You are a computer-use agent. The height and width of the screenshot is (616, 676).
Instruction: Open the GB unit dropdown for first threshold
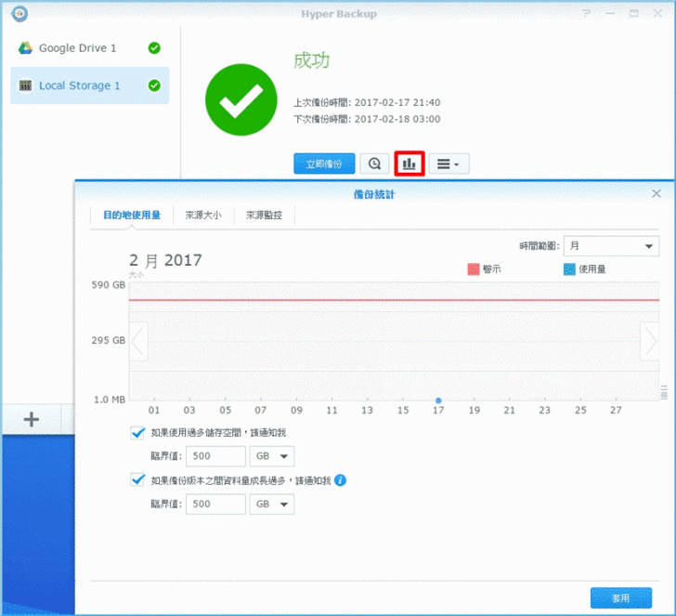pos(273,456)
